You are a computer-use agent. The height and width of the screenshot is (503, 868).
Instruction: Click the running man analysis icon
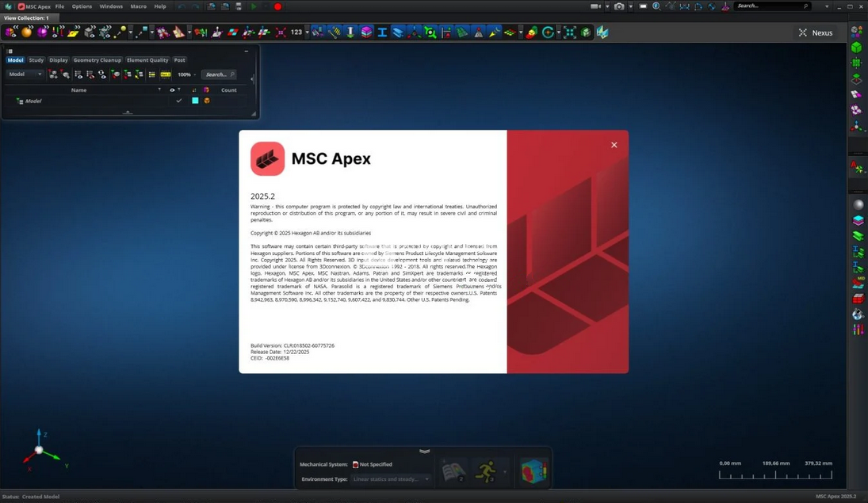pos(485,471)
